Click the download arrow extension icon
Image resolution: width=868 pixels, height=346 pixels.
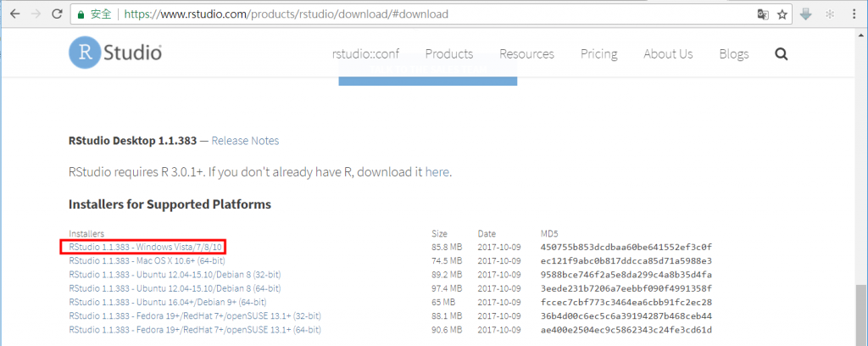click(806, 14)
